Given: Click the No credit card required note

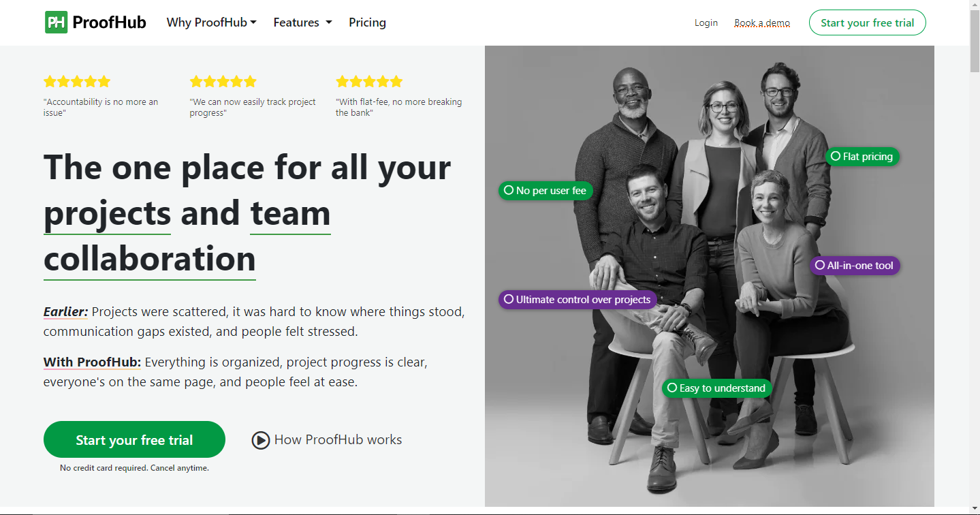Looking at the screenshot, I should [x=134, y=468].
